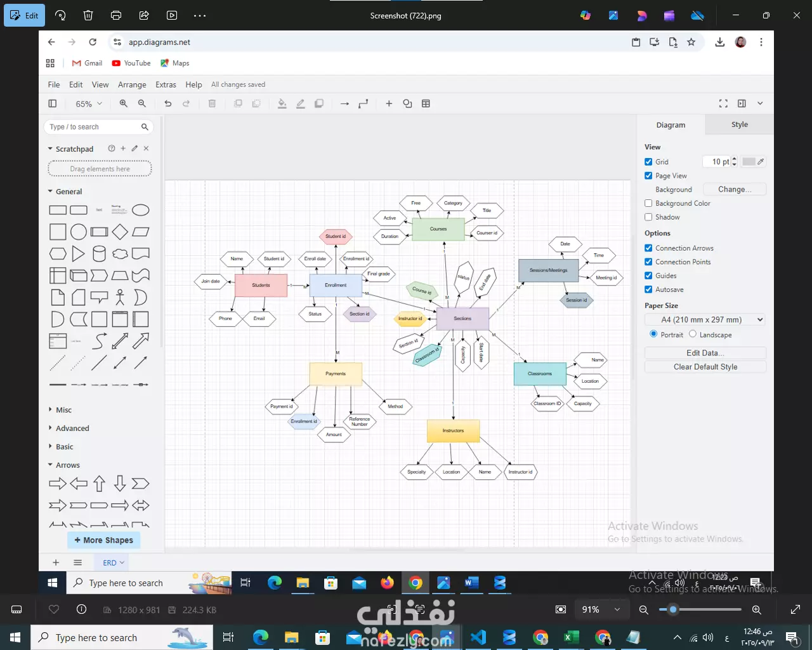Collapse the Scratchpad section
Screen dimensions: 812x650
[50, 149]
